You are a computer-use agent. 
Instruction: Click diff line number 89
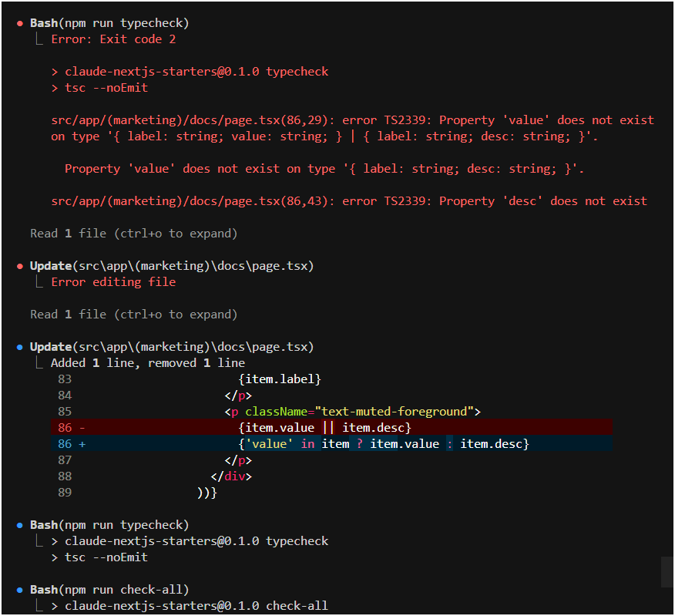click(x=65, y=493)
